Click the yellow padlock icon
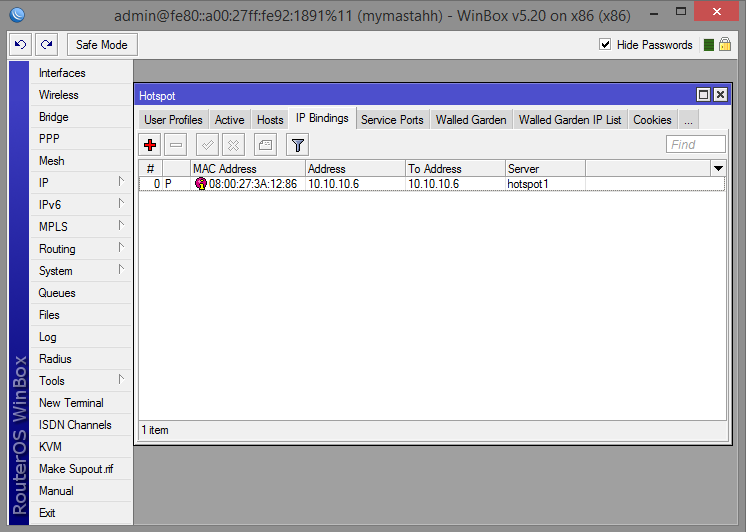This screenshot has width=746, height=532. coord(725,45)
